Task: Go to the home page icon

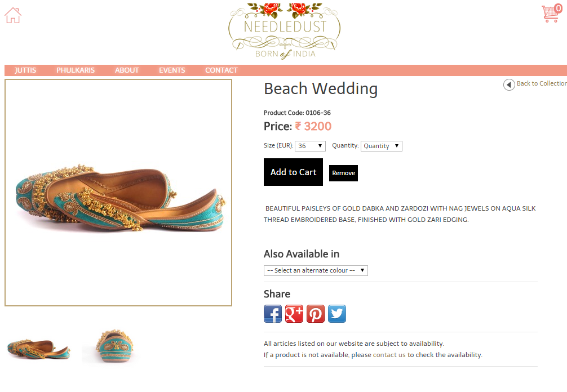Action: click(13, 15)
